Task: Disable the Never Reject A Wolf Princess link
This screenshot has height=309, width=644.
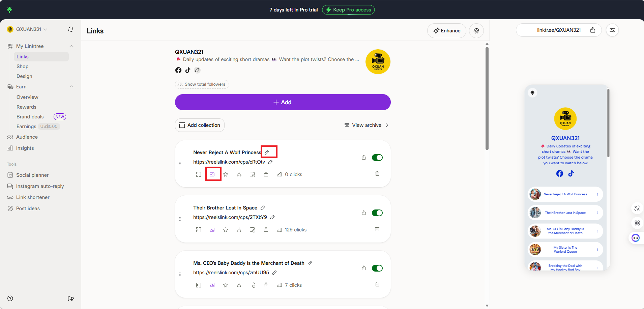Action: 377,158
